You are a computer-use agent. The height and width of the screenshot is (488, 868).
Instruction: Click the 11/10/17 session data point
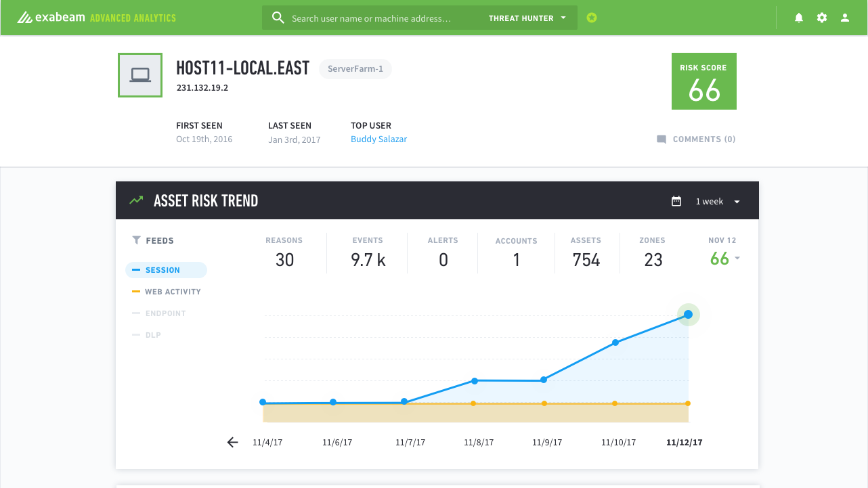[615, 342]
